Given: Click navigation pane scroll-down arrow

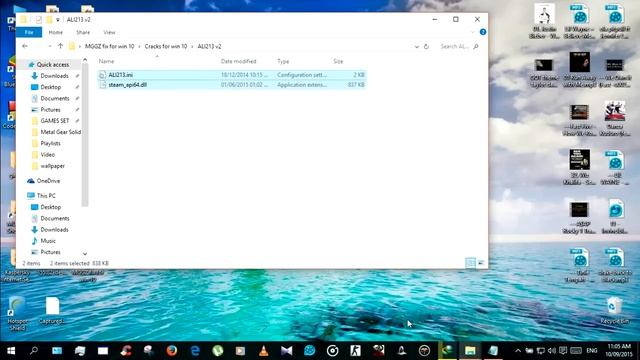Looking at the screenshot, I should click(85, 254).
